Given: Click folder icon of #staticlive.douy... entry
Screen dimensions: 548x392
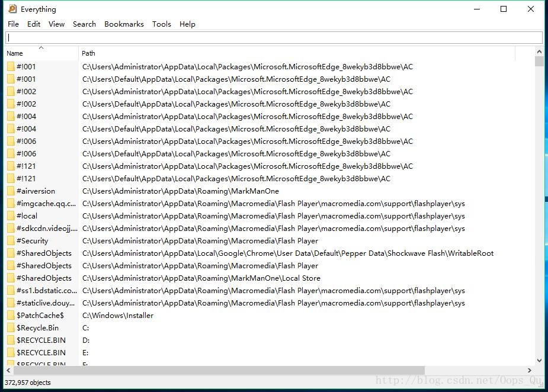Looking at the screenshot, I should (x=11, y=303).
